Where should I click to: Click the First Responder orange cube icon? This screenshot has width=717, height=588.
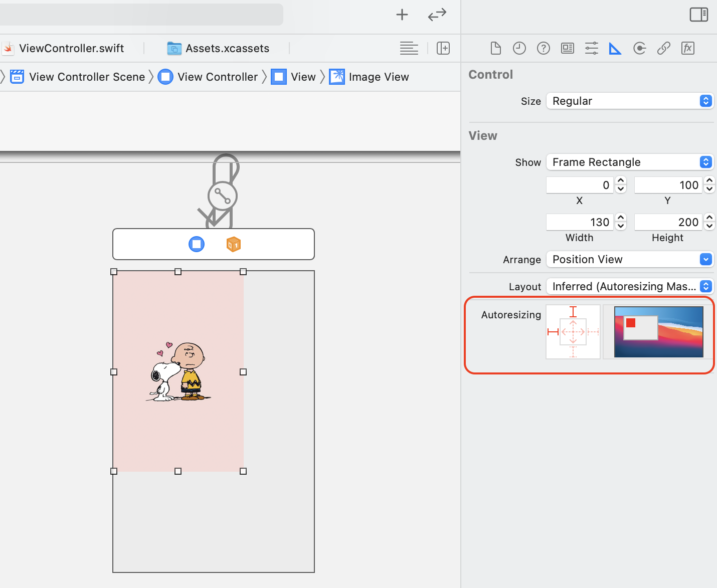click(234, 244)
